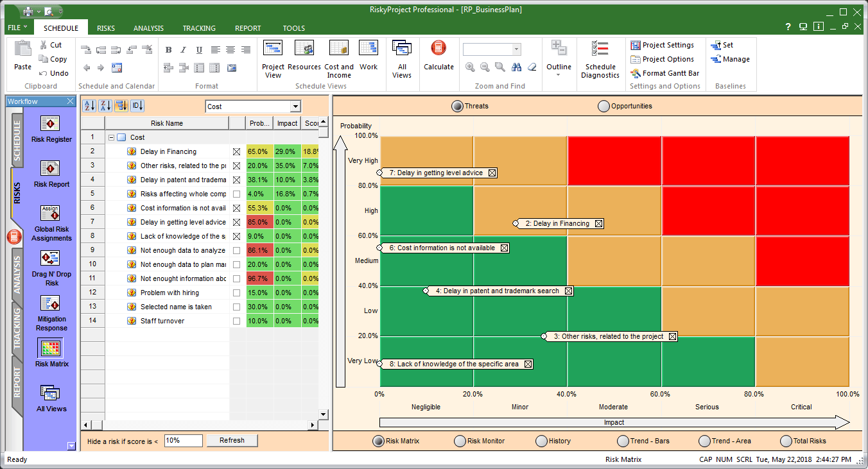
Task: Toggle underline formatting
Action: 199,50
